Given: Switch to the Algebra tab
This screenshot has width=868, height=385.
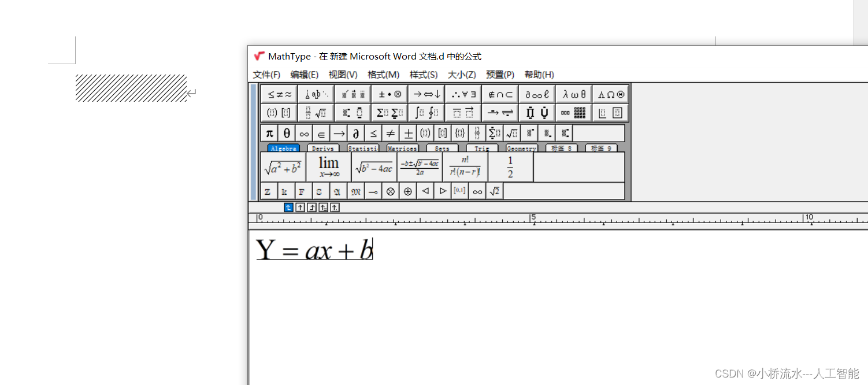Looking at the screenshot, I should point(284,149).
